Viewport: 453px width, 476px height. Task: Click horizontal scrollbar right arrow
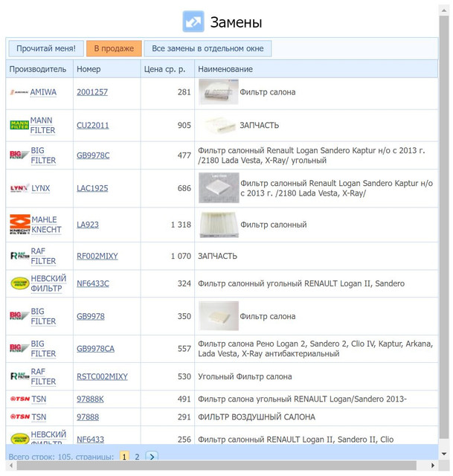coord(433,466)
